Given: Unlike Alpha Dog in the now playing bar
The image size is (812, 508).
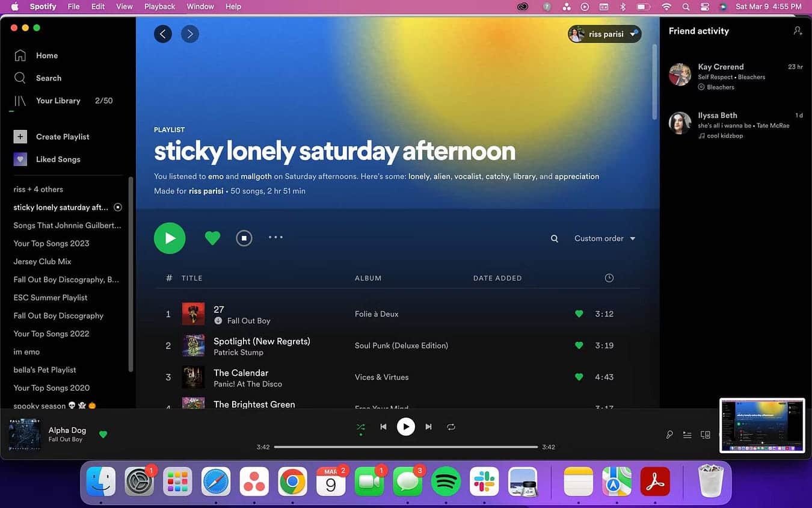Looking at the screenshot, I should [103, 434].
